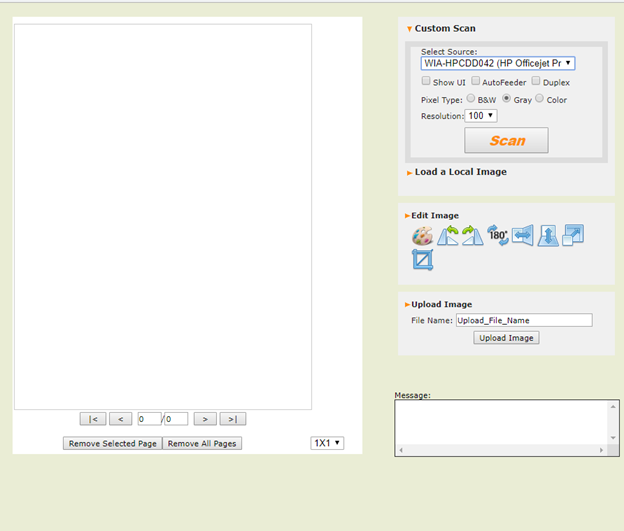
Task: Enable the Show UI checkbox
Action: click(x=426, y=82)
